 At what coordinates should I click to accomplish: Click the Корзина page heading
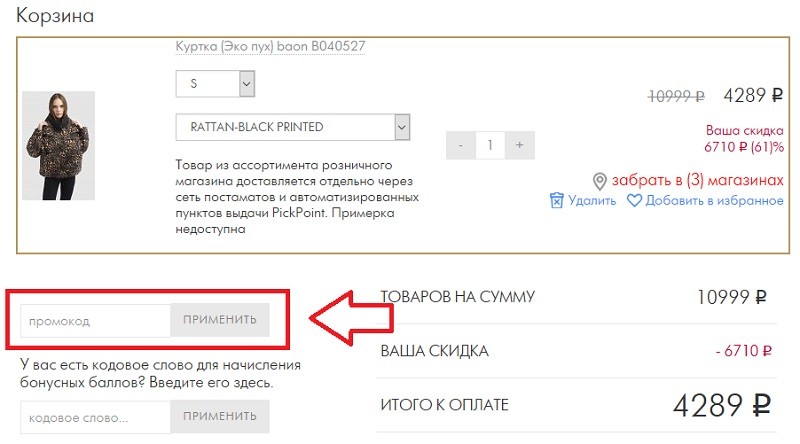pyautogui.click(x=55, y=16)
